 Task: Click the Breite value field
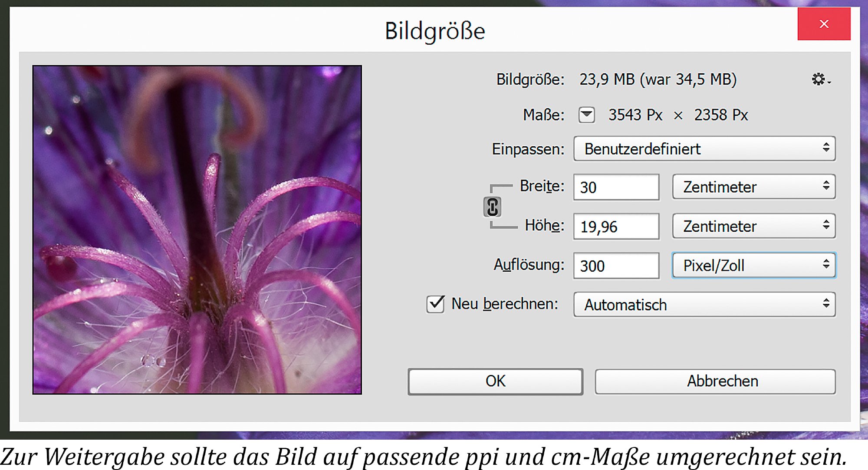[616, 187]
